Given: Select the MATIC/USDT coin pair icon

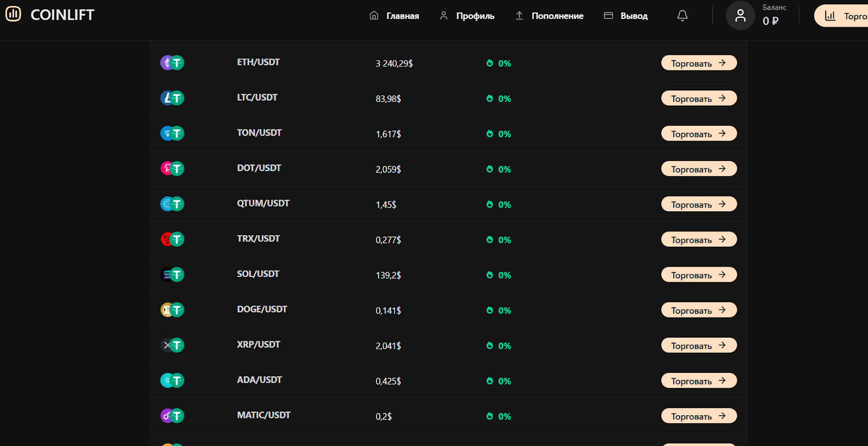Looking at the screenshot, I should tap(172, 416).
